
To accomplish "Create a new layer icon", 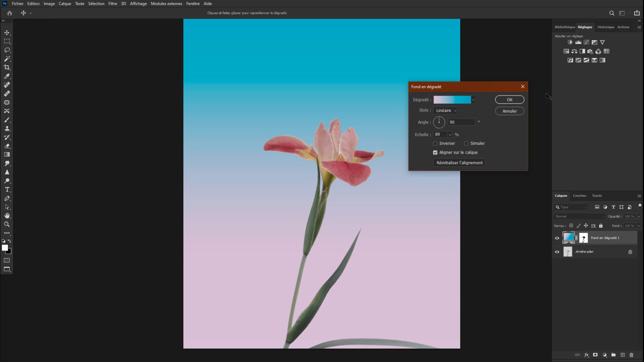I will 623,355.
